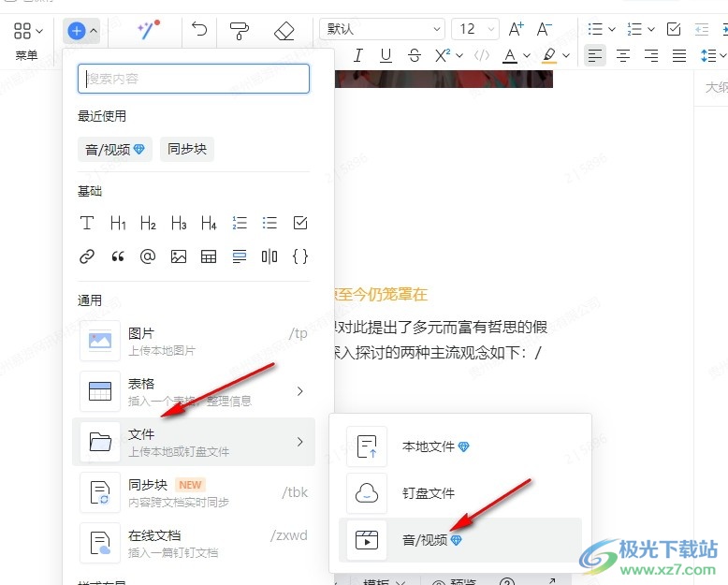This screenshot has height=585, width=728.
Task: Choose 本地文件 in submenu
Action: point(460,446)
